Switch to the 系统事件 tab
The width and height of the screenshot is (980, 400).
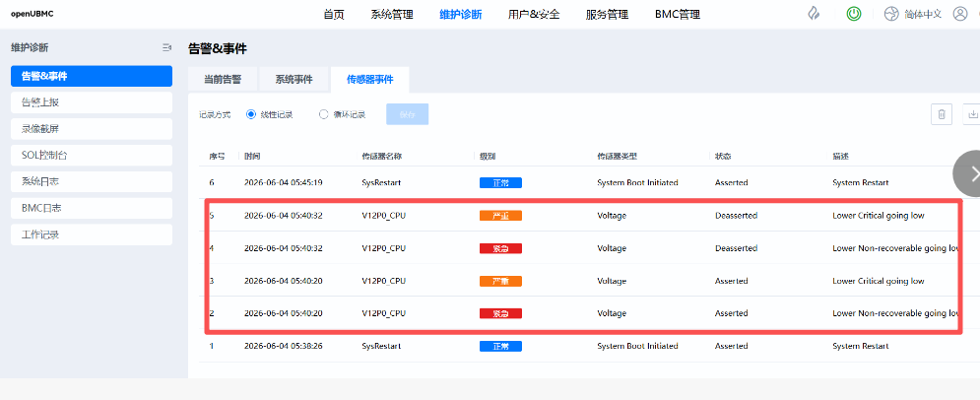point(294,80)
